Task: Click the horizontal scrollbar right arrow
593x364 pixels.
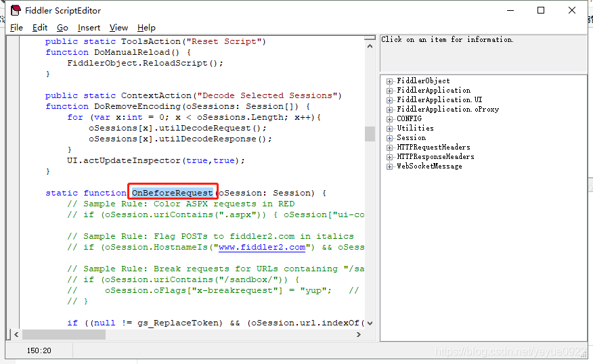Action: [x=360, y=334]
